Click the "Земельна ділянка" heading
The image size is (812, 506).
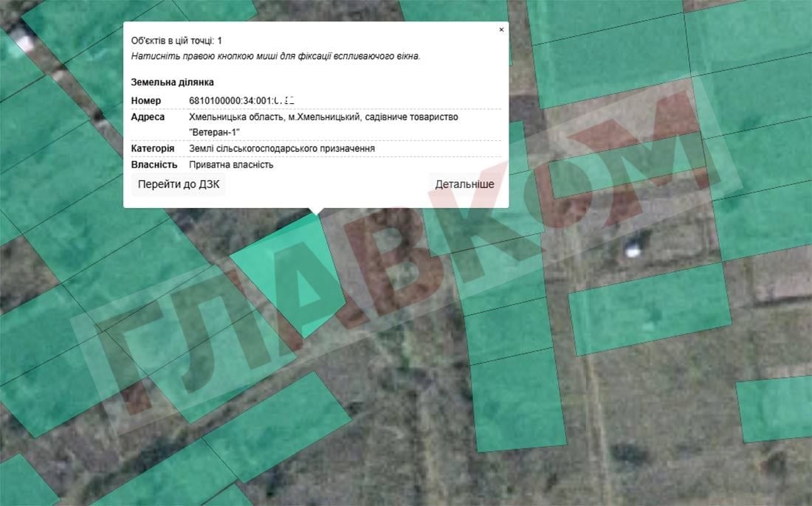point(172,83)
